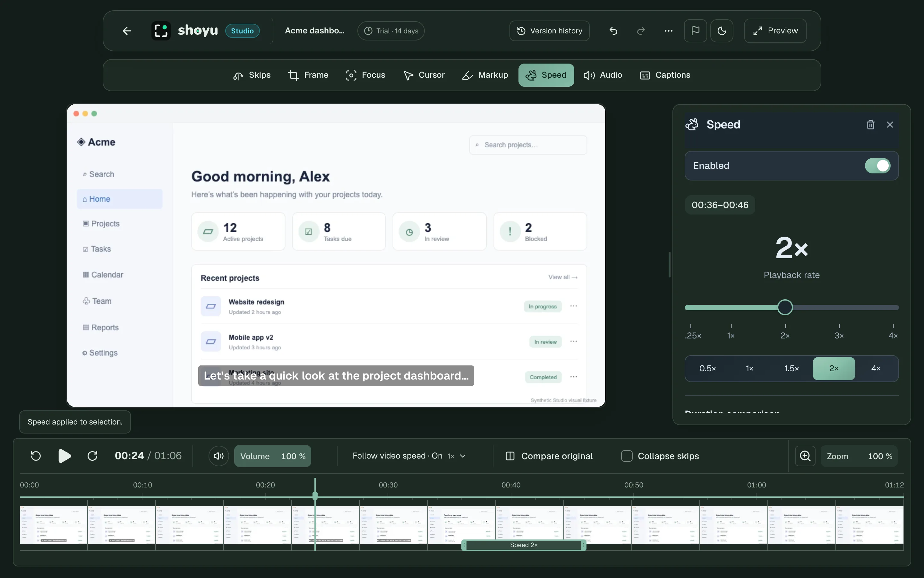Select the Speed 2× timeline segment
This screenshot has height=578, width=924.
coord(524,545)
